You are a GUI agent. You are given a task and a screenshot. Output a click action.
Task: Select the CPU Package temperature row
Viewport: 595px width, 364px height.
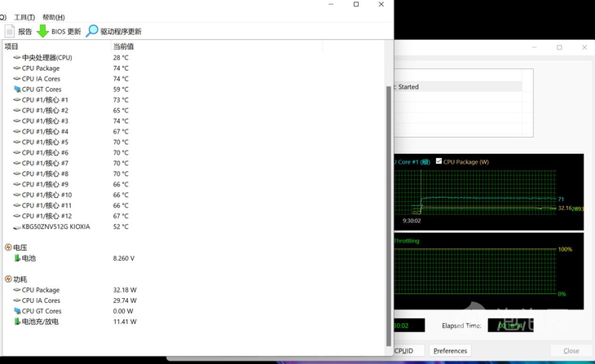(x=41, y=68)
